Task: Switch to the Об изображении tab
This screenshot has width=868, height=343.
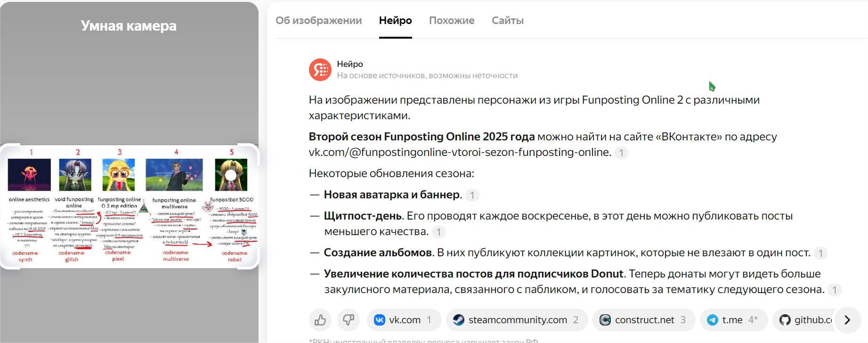Action: pyautogui.click(x=318, y=20)
